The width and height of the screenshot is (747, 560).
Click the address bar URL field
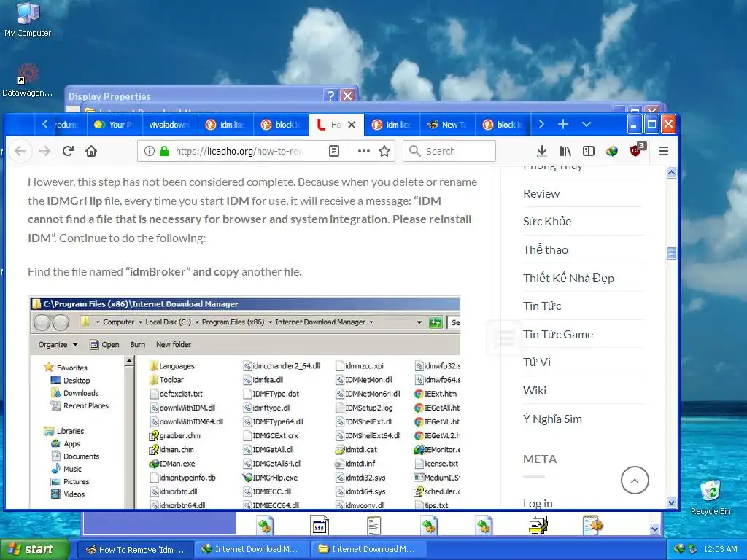pyautogui.click(x=239, y=152)
